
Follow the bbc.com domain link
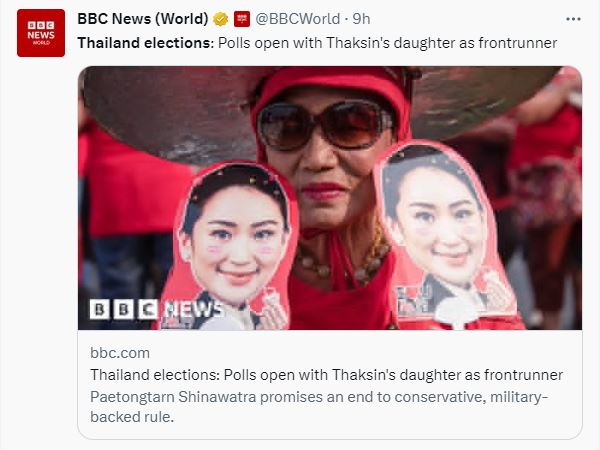118,353
